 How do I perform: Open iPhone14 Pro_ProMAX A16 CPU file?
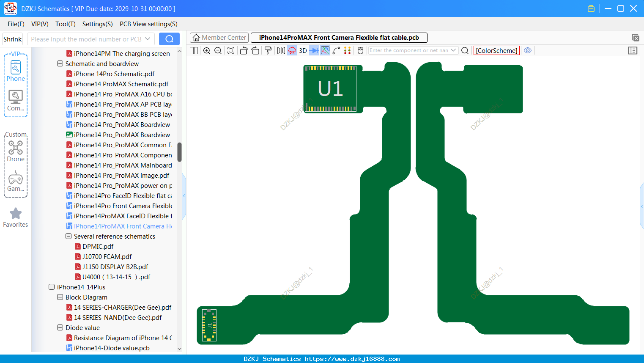(x=119, y=94)
